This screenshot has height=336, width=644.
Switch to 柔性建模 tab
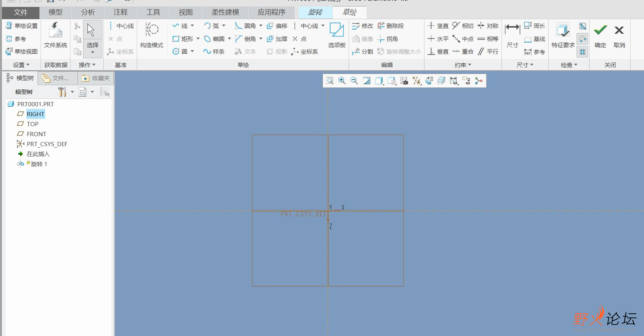click(x=225, y=12)
